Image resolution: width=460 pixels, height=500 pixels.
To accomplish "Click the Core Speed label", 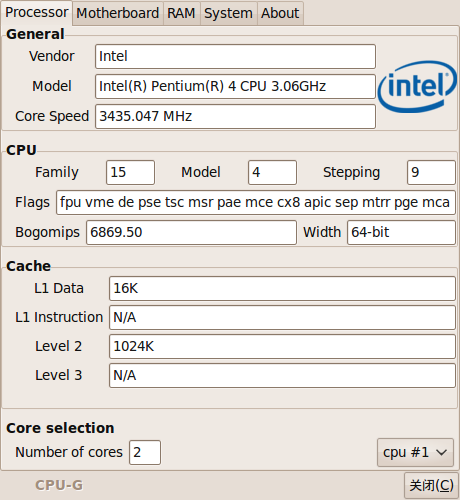I will click(x=52, y=116).
